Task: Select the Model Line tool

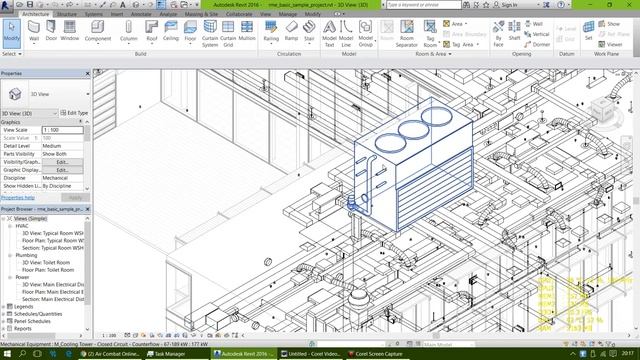Action: click(x=346, y=34)
